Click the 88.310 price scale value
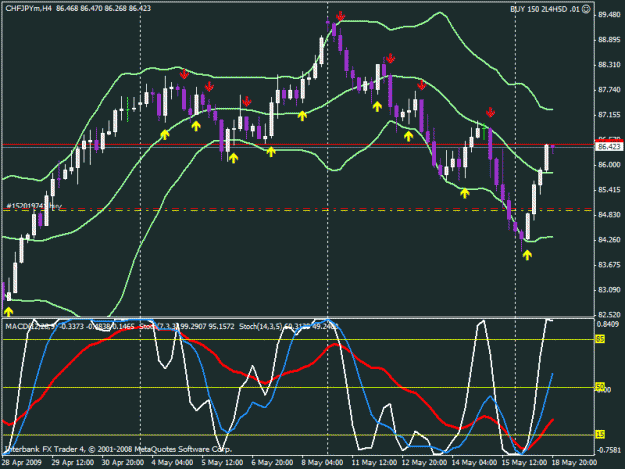Image resolution: width=625 pixels, height=469 pixels. coord(609,65)
